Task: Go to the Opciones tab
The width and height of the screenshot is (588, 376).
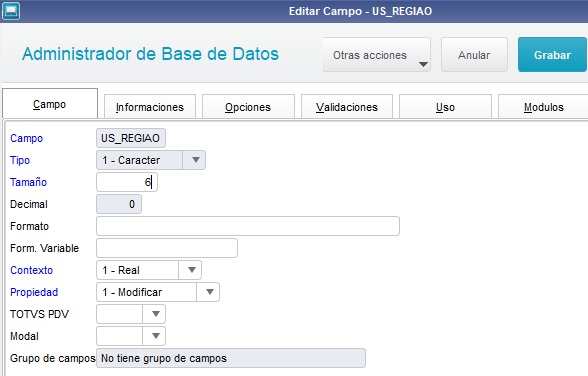Action: pos(248,107)
